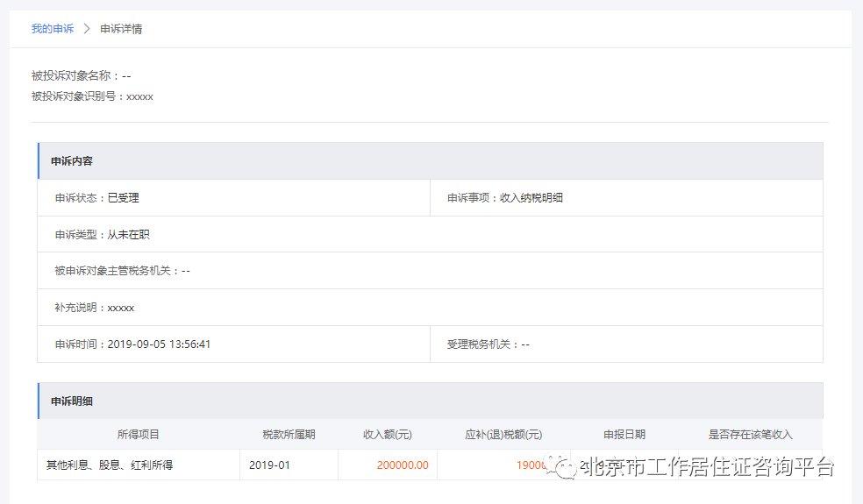Viewport: 863px width, 504px height.
Task: Click the 被投诉对象名称 field text
Action: click(x=81, y=75)
